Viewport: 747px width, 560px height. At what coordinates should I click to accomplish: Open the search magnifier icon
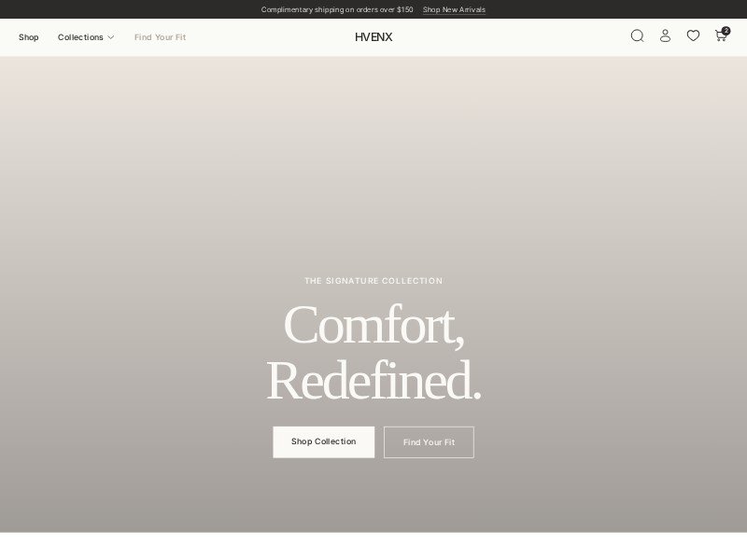pos(637,36)
